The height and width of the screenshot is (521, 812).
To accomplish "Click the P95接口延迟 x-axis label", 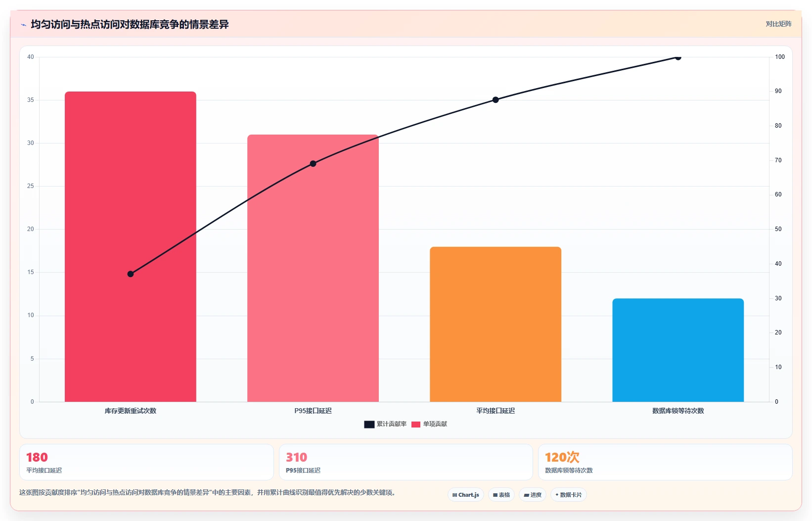I will click(313, 411).
